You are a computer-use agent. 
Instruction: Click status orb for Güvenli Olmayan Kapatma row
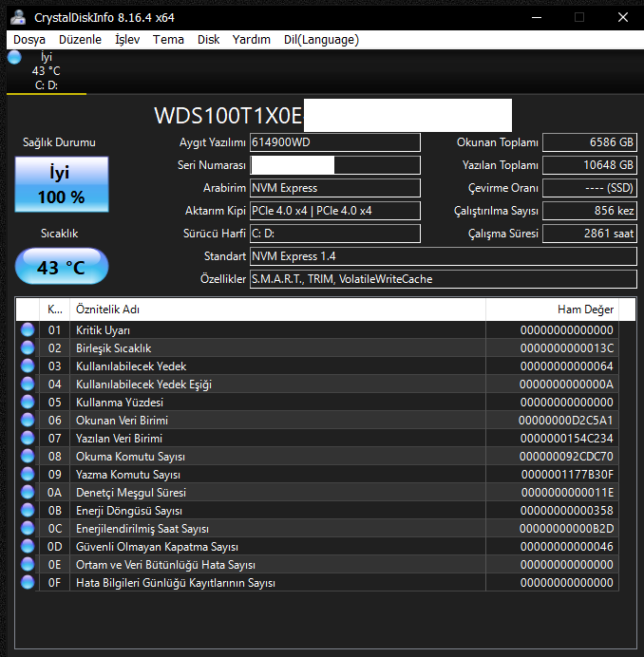pos(28,546)
